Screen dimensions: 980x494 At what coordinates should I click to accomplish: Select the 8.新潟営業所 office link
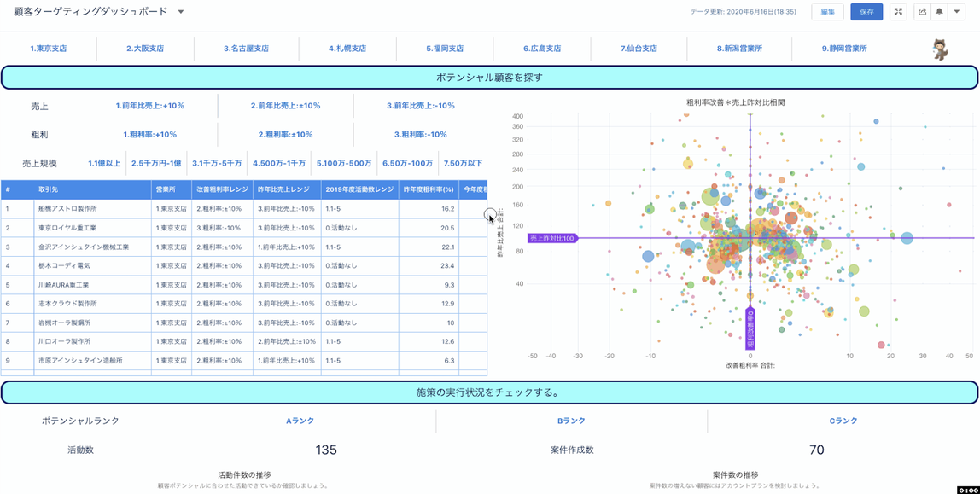(x=739, y=48)
